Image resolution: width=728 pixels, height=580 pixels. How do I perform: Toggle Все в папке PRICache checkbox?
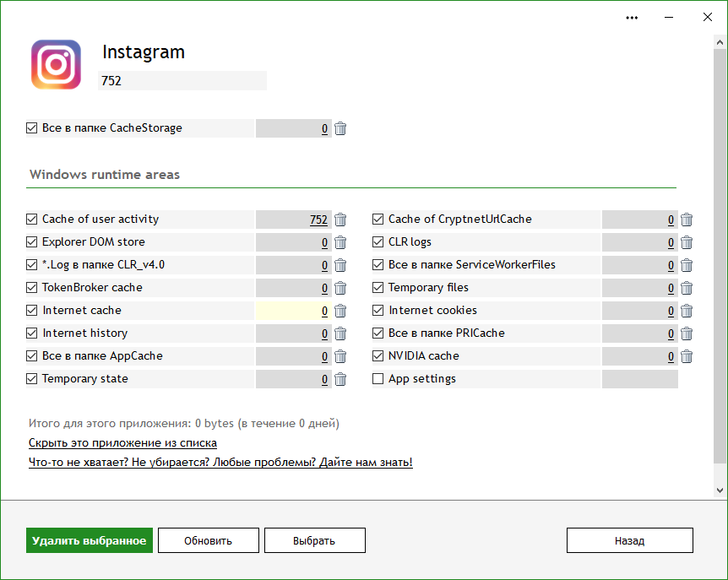pyautogui.click(x=378, y=333)
